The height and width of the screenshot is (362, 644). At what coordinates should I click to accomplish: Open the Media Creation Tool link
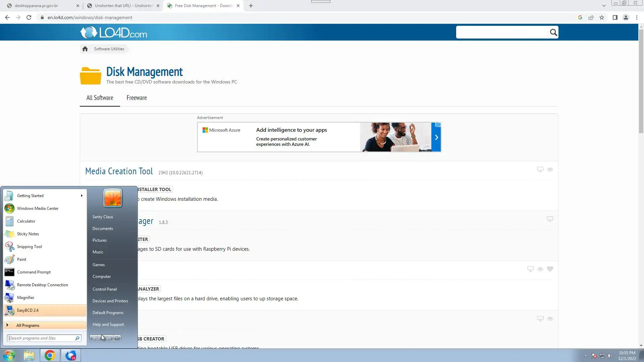click(x=119, y=171)
